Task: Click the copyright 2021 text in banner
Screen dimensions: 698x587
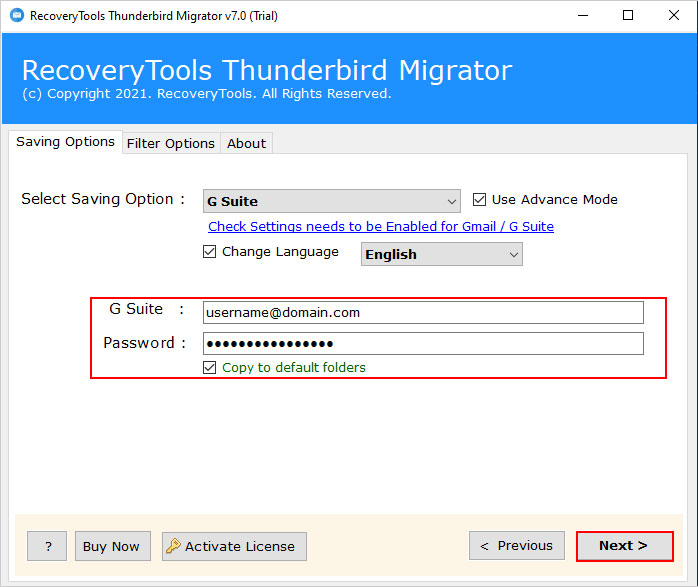Action: (x=207, y=94)
